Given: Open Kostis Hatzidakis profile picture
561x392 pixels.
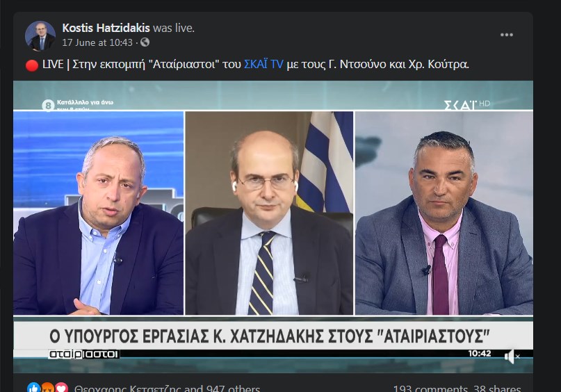Looking at the screenshot, I should pos(40,35).
